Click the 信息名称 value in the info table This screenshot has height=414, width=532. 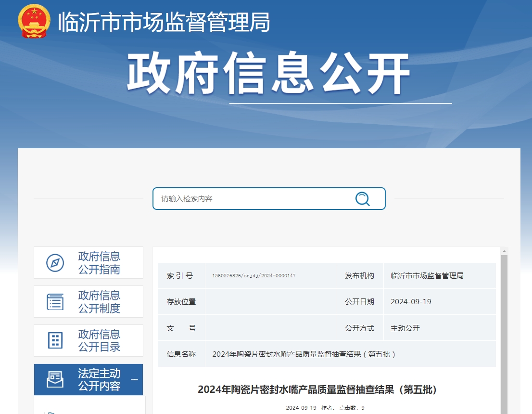304,354
